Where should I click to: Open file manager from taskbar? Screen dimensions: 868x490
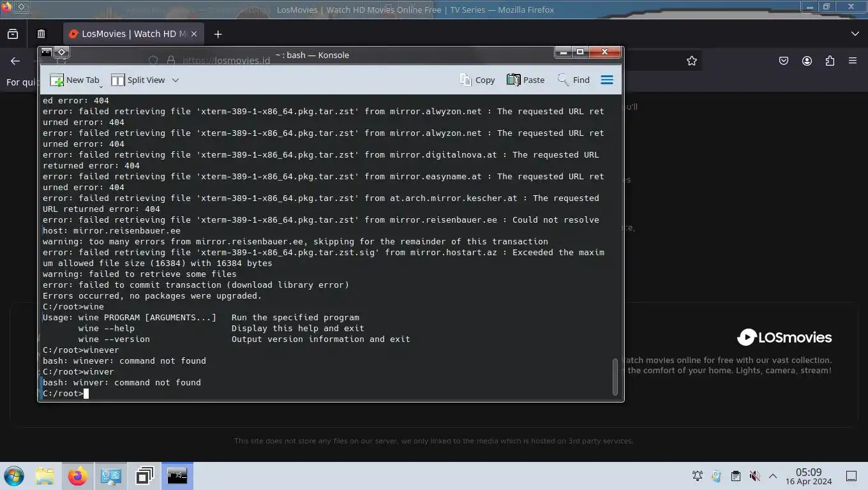point(45,476)
